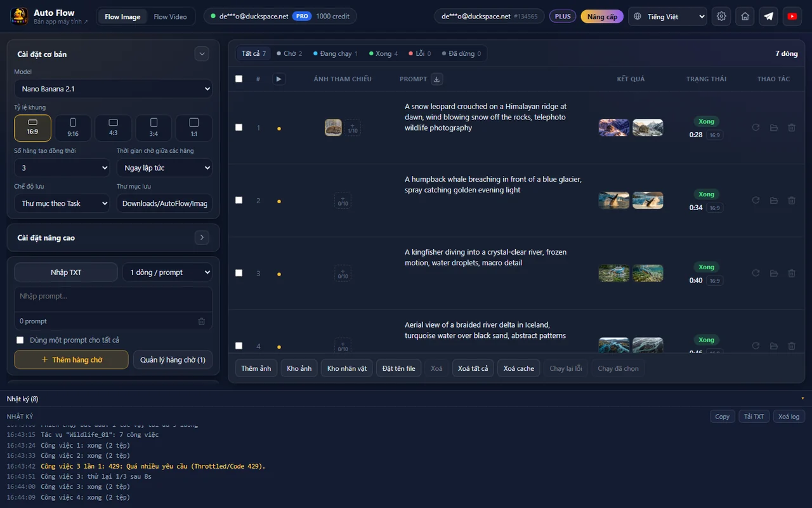Select the 'Chờ' filter tab
This screenshot has width=812, height=508.
tap(289, 54)
